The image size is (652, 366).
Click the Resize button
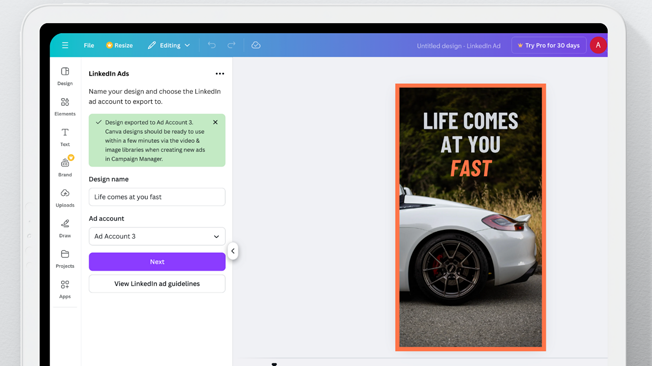pos(119,45)
